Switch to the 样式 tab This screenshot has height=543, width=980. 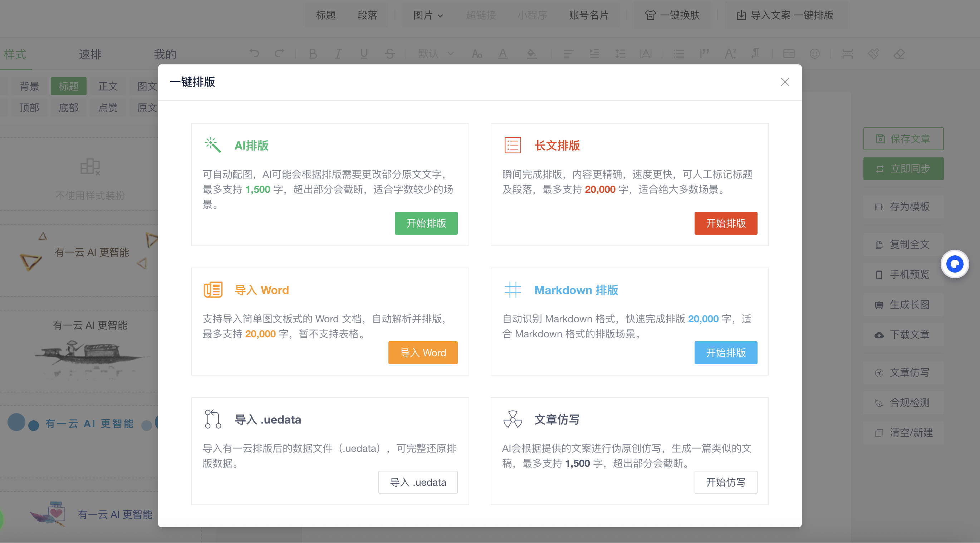(15, 54)
